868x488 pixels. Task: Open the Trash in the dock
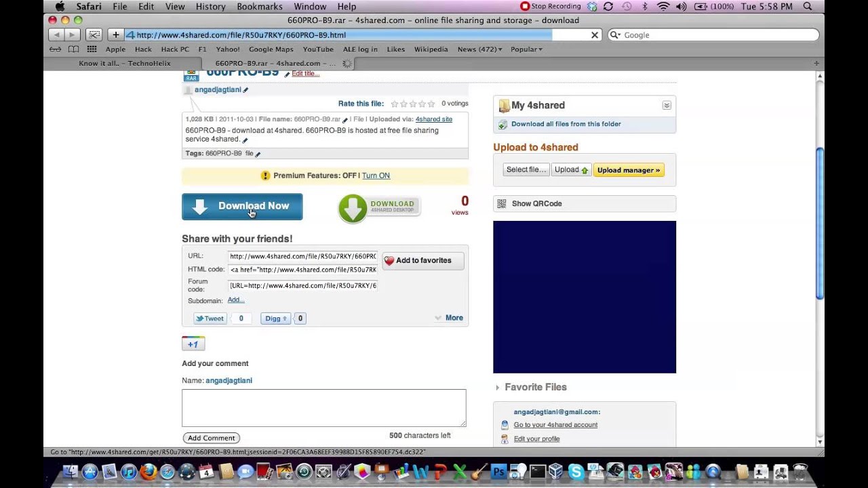pos(801,472)
